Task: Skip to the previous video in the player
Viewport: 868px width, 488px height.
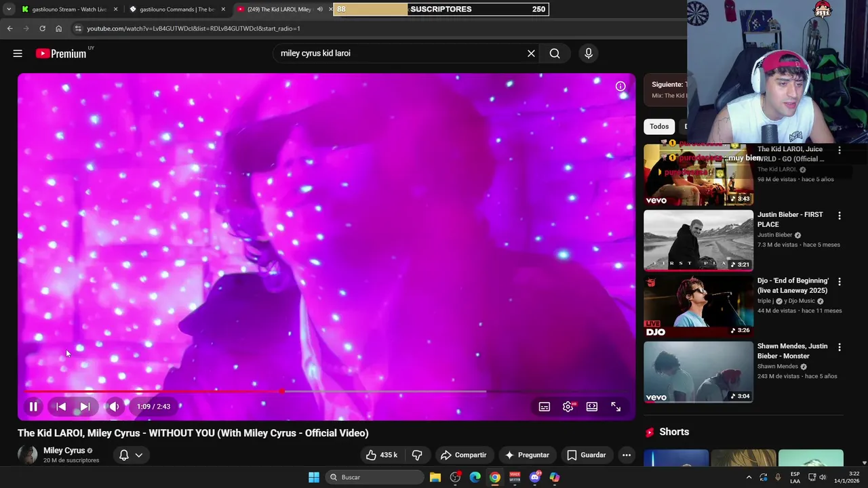Action: (61, 407)
